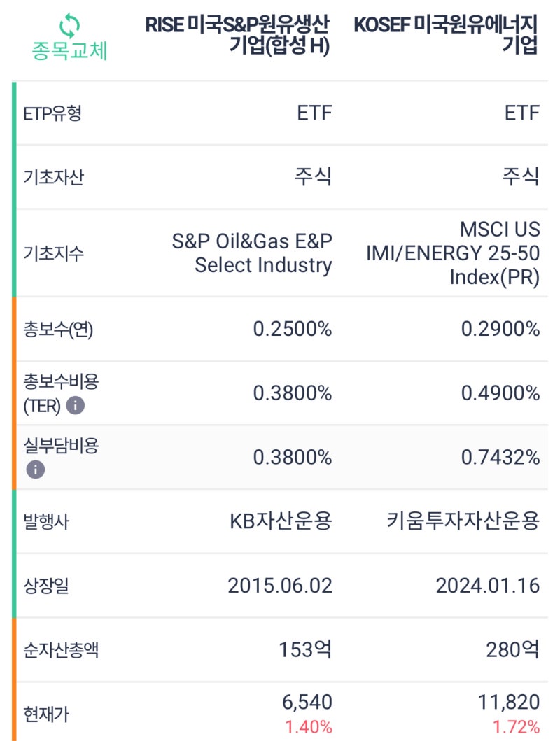Click the 기초자산 row label
Image resolution: width=560 pixels, height=741 pixels.
[x=54, y=178]
